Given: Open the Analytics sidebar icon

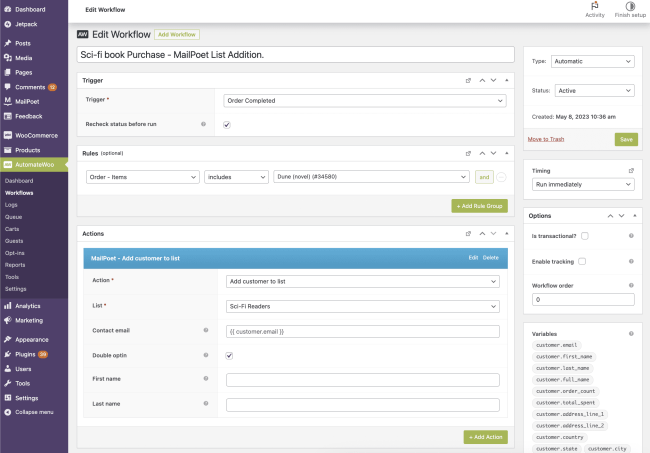Looking at the screenshot, I should [x=8, y=305].
